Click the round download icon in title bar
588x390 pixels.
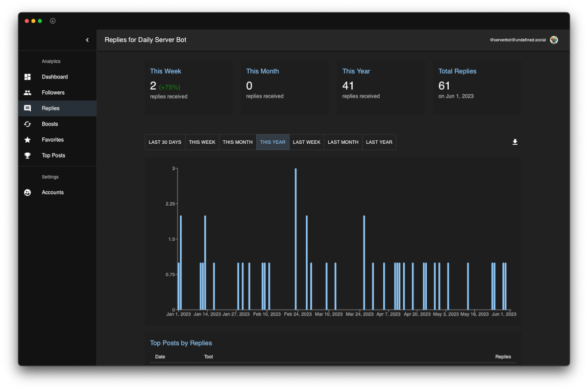point(53,21)
